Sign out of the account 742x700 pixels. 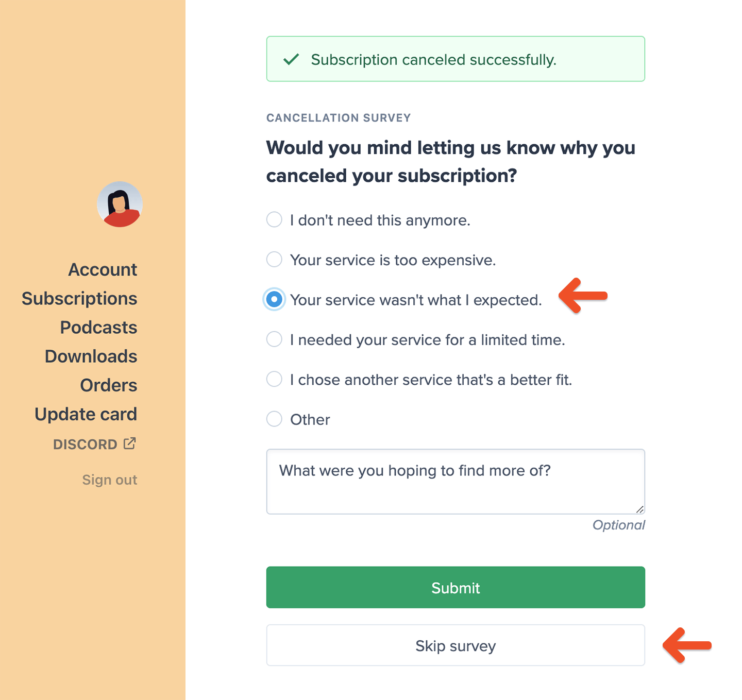point(109,480)
